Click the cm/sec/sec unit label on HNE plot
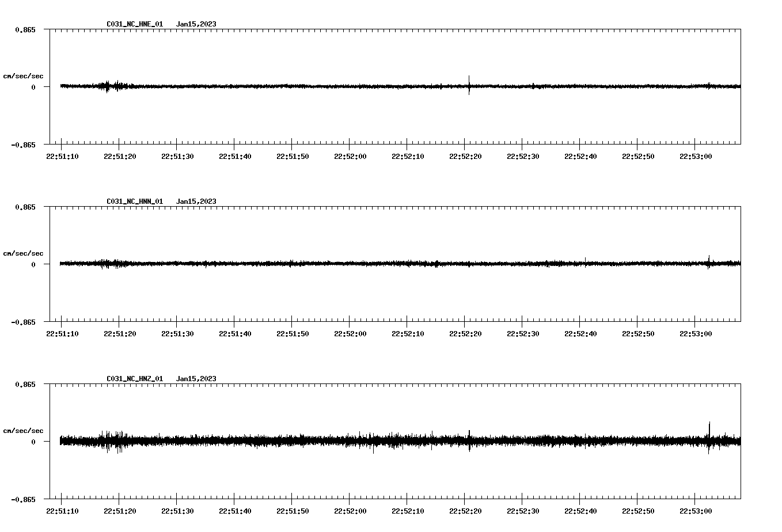The height and width of the screenshot is (532, 782). tap(24, 75)
